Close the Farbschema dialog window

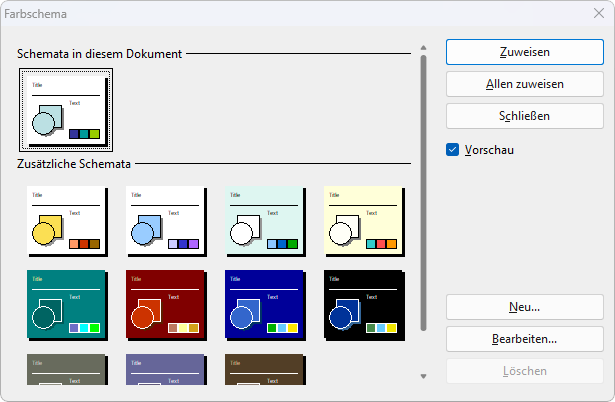(x=599, y=13)
